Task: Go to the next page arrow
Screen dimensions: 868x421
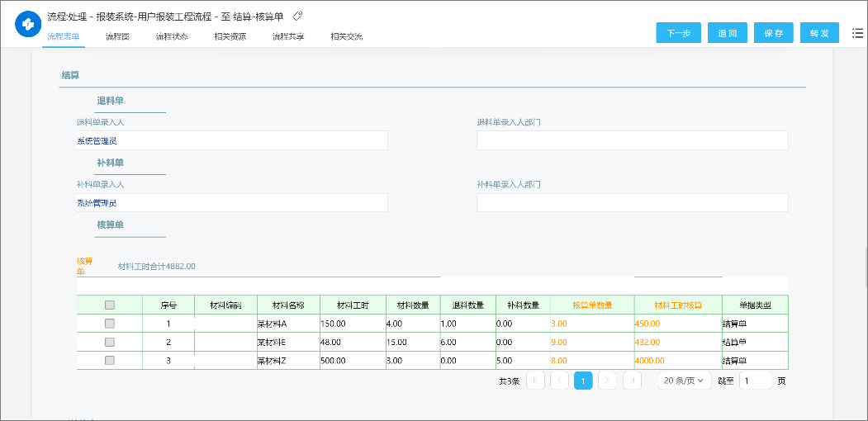Action: pyautogui.click(x=608, y=381)
